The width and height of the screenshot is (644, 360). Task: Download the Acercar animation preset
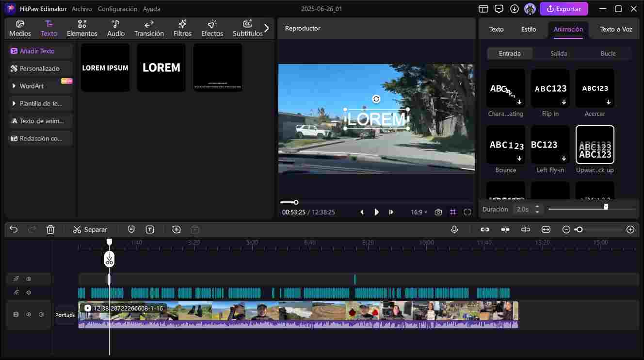(609, 102)
